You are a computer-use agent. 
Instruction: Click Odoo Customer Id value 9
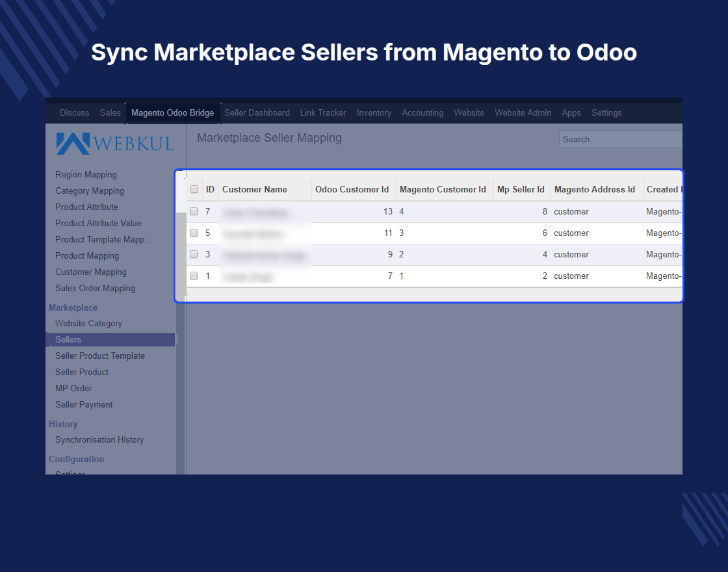click(390, 254)
